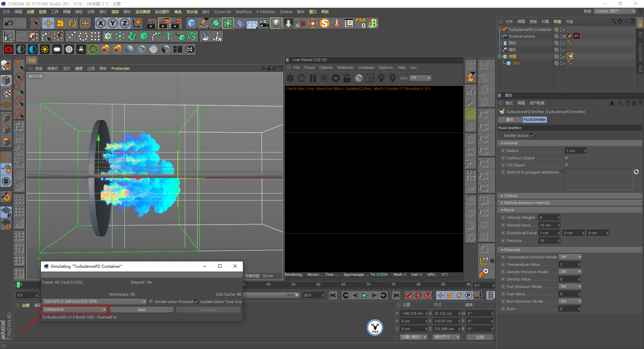
Task: Enable Render when finished checkbox
Action: pyautogui.click(x=151, y=302)
